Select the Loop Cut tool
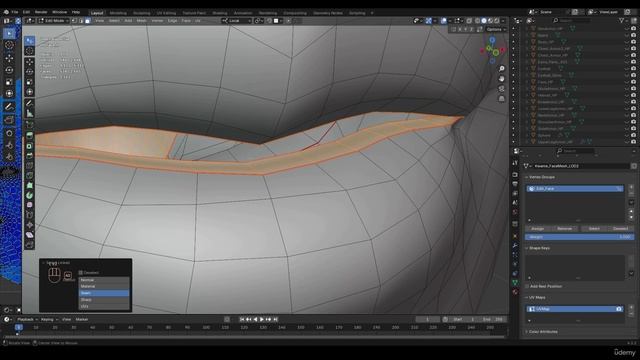This screenshot has width=640, height=360. (x=29, y=166)
